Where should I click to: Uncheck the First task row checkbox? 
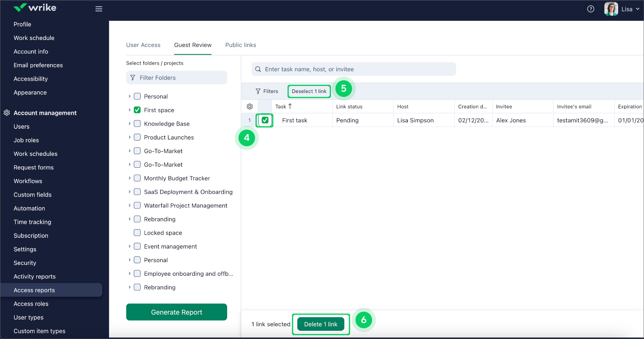pyautogui.click(x=265, y=121)
